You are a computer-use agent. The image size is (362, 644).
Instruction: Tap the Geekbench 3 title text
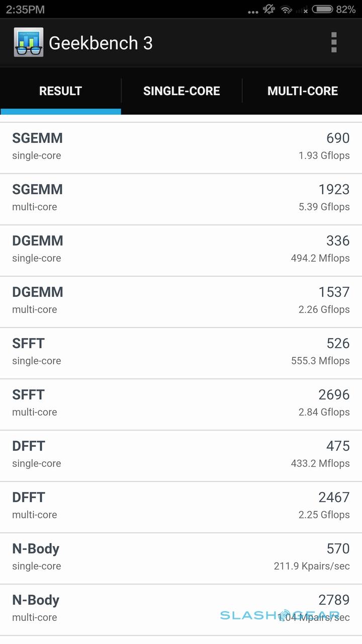(x=101, y=43)
